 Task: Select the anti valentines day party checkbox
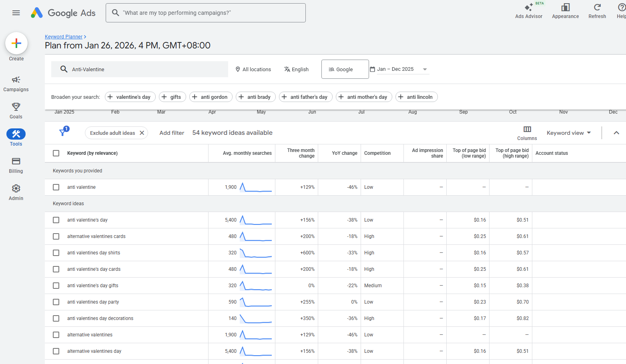point(56,302)
